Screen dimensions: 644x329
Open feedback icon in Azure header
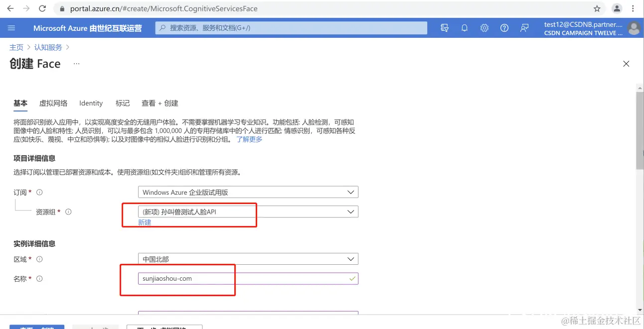pyautogui.click(x=524, y=28)
